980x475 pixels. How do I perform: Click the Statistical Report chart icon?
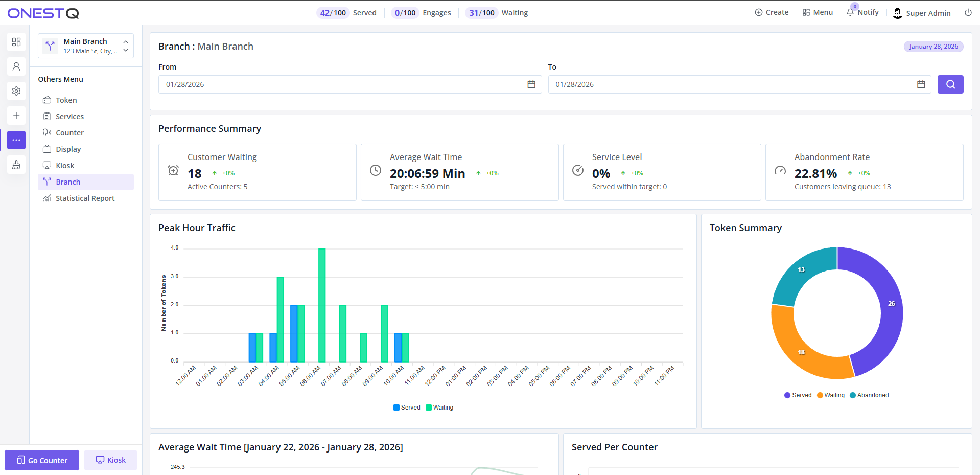[47, 198]
